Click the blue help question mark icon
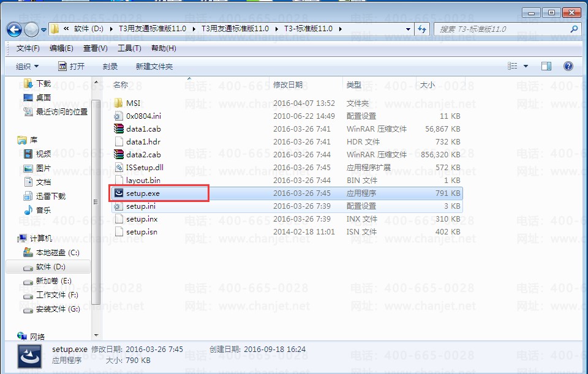The width and height of the screenshot is (588, 374). (568, 66)
